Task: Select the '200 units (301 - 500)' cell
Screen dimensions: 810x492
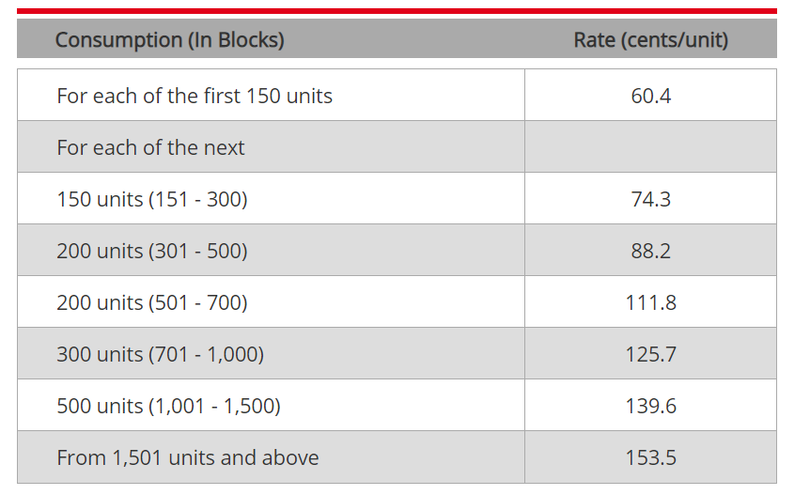Action: click(x=152, y=251)
